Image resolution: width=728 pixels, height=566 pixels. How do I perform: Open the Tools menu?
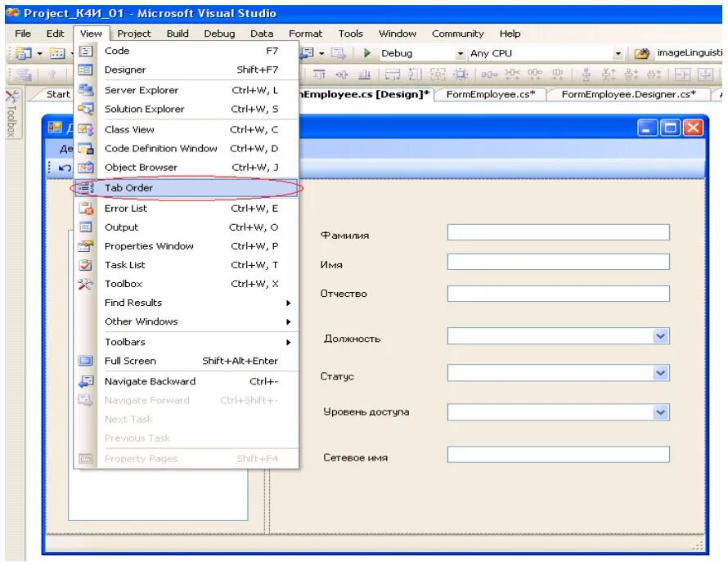coord(351,34)
